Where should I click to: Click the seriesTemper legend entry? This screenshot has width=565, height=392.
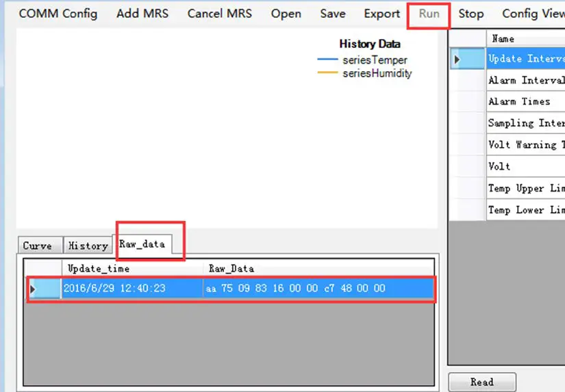pyautogui.click(x=375, y=60)
